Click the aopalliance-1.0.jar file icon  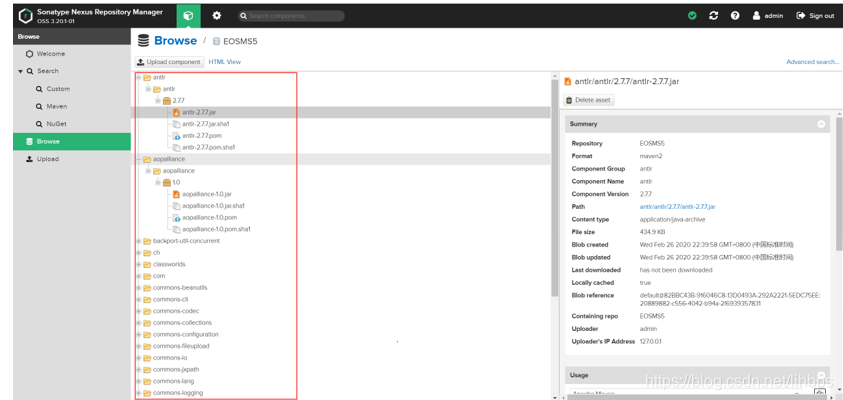tap(176, 194)
